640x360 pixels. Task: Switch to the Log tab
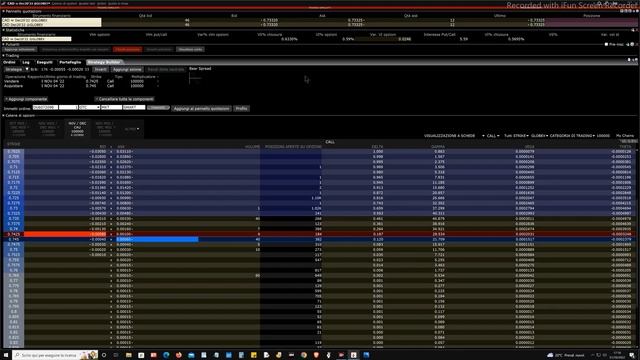pos(26,62)
